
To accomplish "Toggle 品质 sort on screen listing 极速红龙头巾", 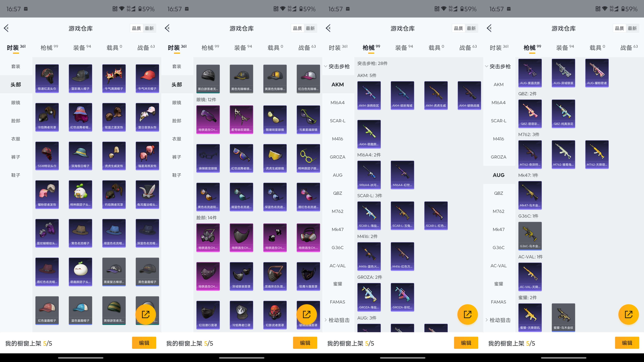I will (136, 28).
